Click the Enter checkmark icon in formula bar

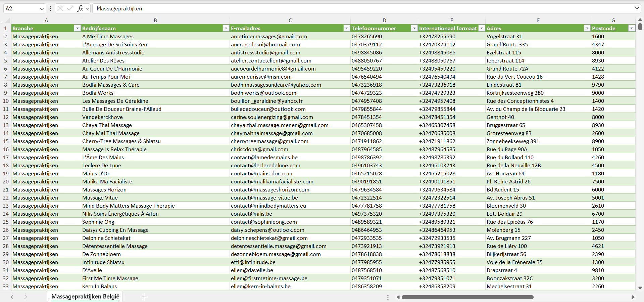[70, 8]
